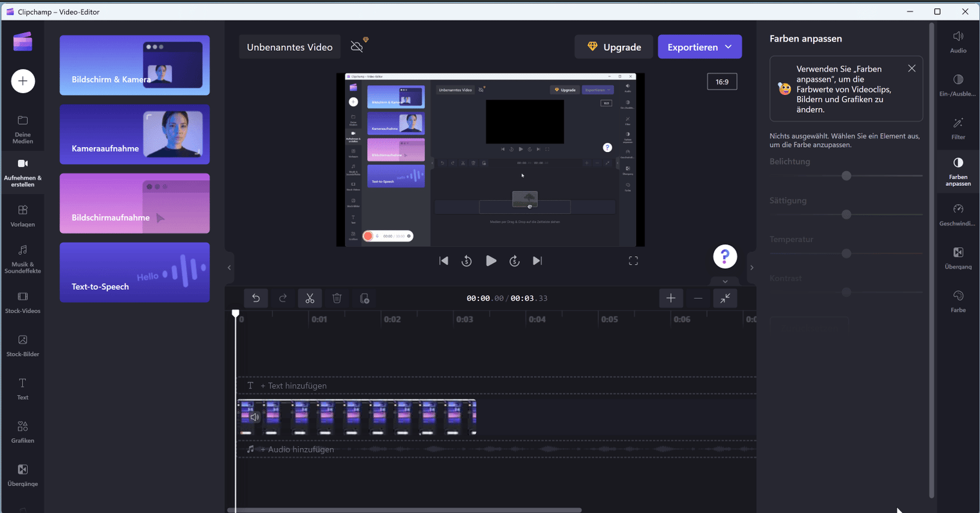Toggle the fit-timeline zoom button
980x513 pixels.
[725, 298]
